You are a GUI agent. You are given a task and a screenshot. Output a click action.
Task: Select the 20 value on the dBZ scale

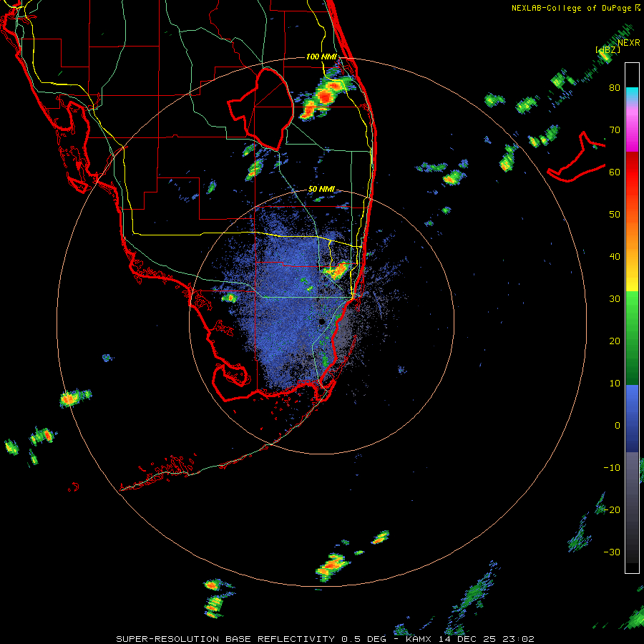point(615,341)
